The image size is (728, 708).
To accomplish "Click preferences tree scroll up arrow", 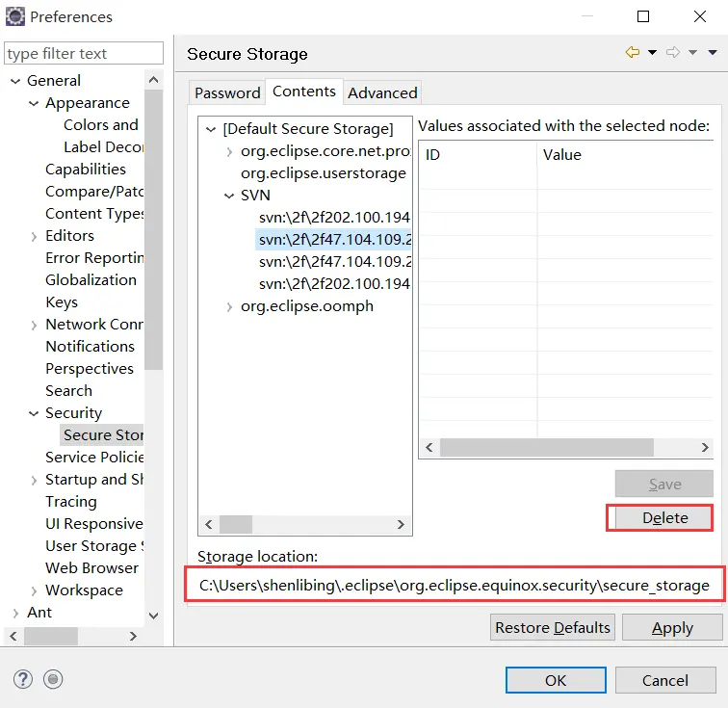I will coord(154,80).
